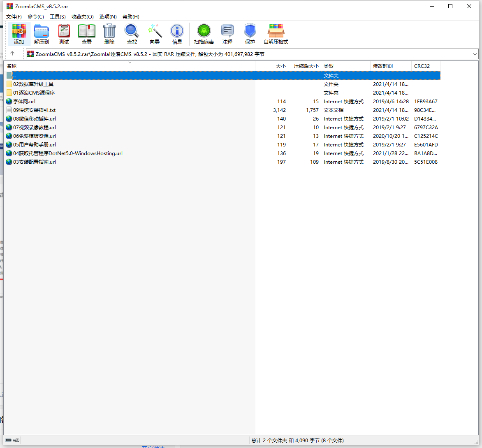Select 06免费模板资源.url file
Viewport: 482px width, 448px height.
point(35,136)
